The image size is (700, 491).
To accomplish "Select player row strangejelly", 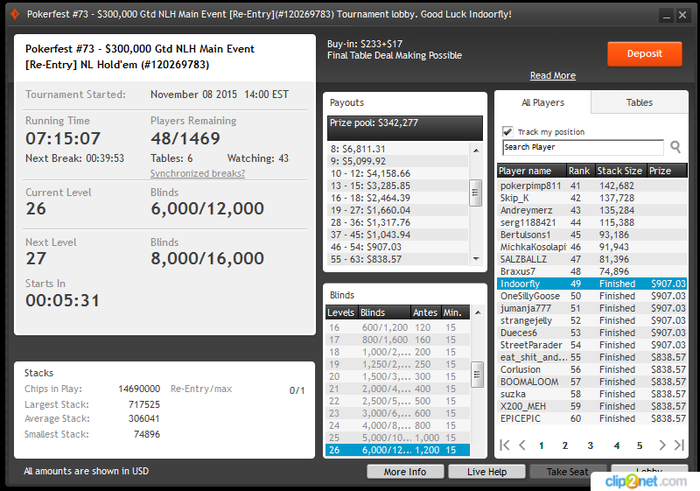I will click(592, 321).
